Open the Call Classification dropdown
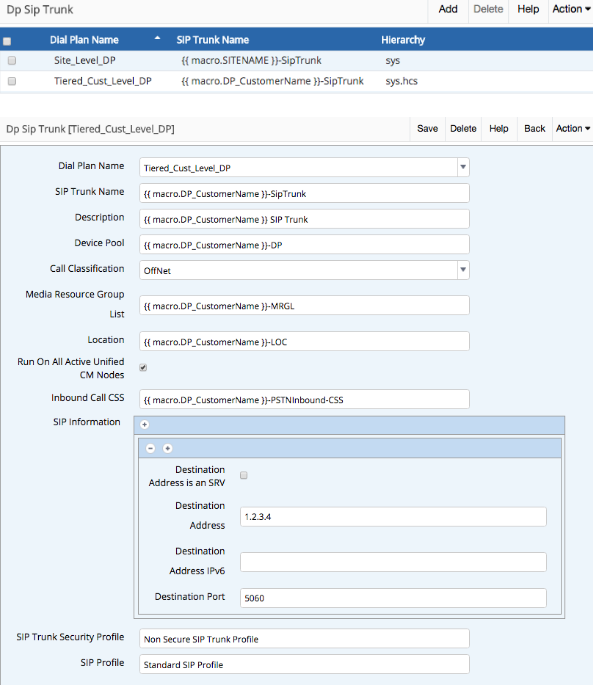This screenshot has width=593, height=685. (x=463, y=270)
